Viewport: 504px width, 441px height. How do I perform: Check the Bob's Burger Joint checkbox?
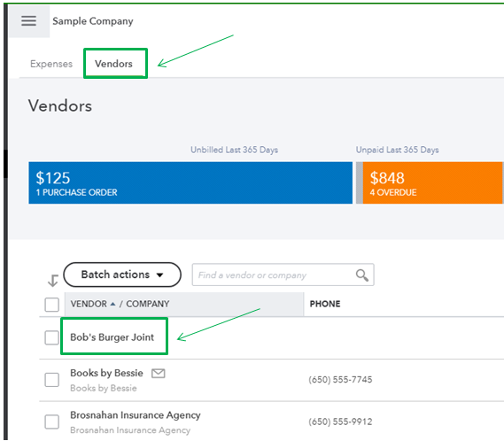point(51,337)
